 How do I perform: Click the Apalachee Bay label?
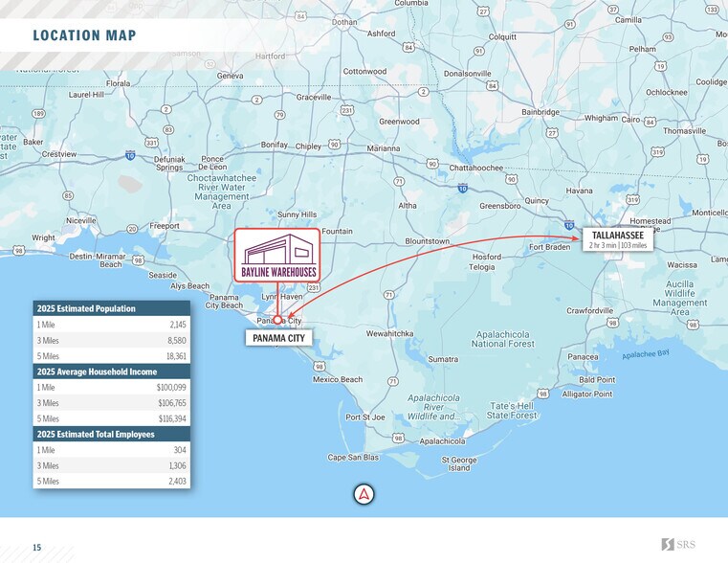click(646, 354)
